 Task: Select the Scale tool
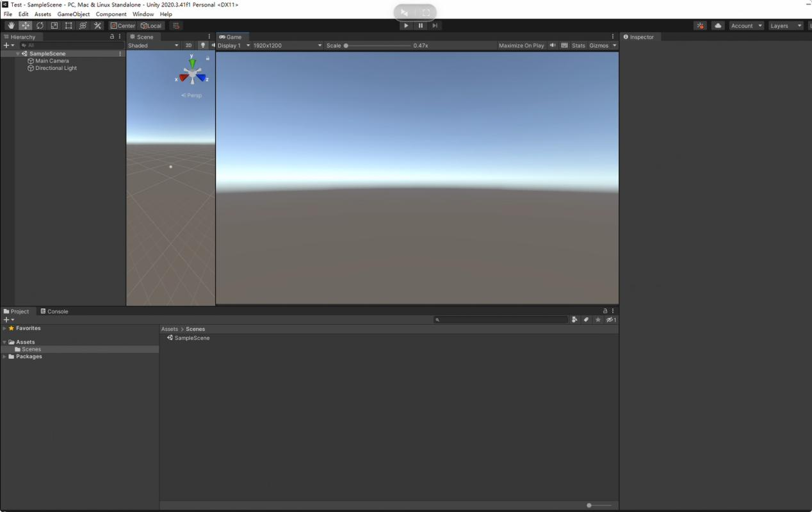[54, 26]
